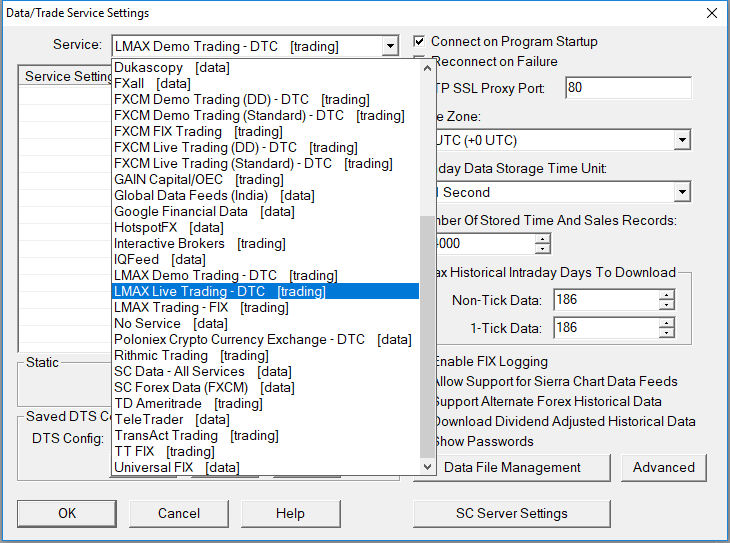Decrease 1-Tick Data days spinner
Viewport: 730px width, 543px height.
click(x=667, y=333)
